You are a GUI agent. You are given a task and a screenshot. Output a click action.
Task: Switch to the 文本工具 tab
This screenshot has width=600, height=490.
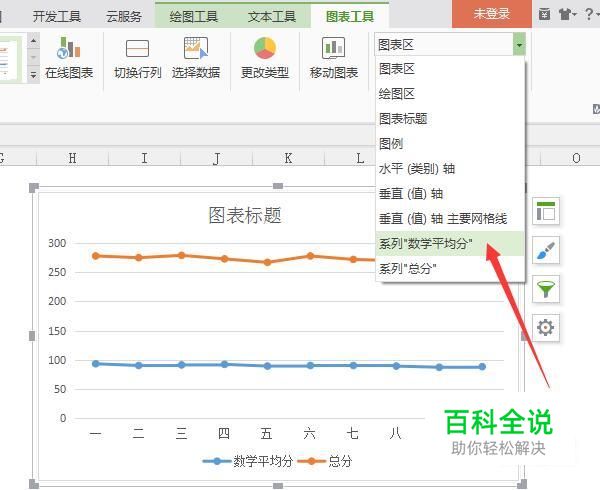(x=272, y=16)
